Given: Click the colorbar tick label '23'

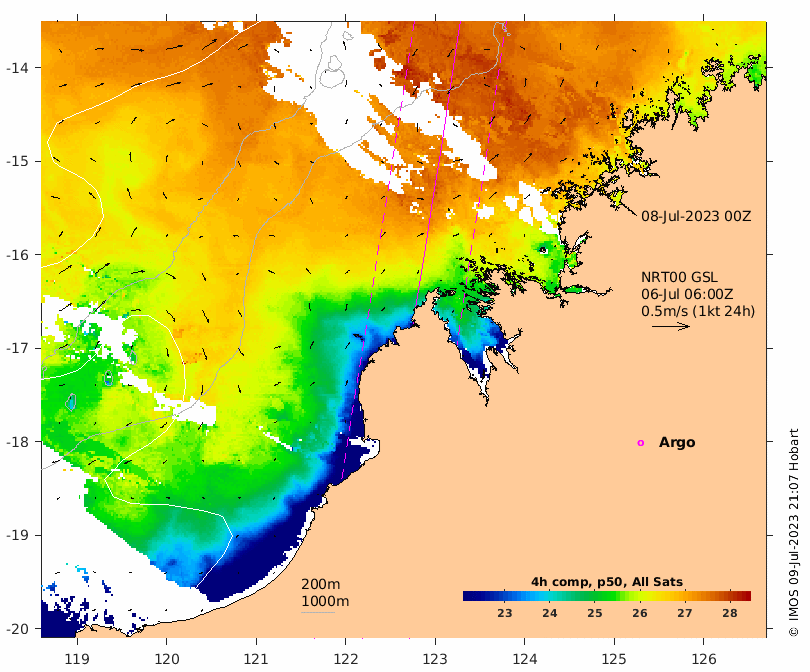Looking at the screenshot, I should coord(505,613).
